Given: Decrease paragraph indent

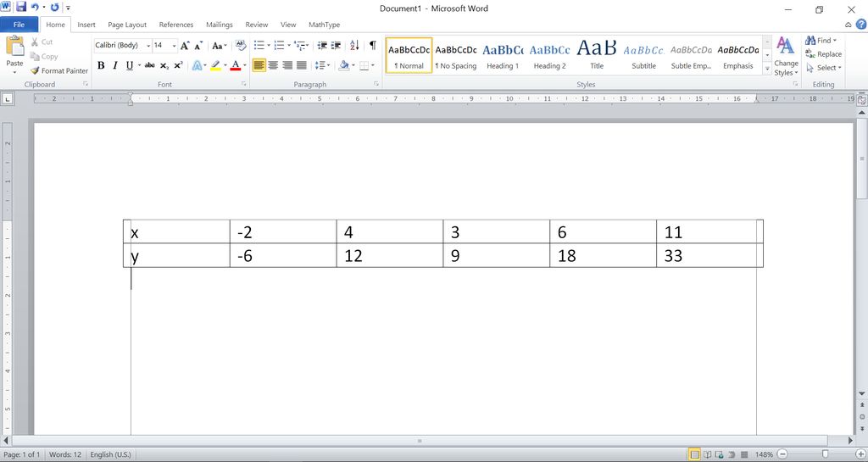Looking at the screenshot, I should [322, 46].
